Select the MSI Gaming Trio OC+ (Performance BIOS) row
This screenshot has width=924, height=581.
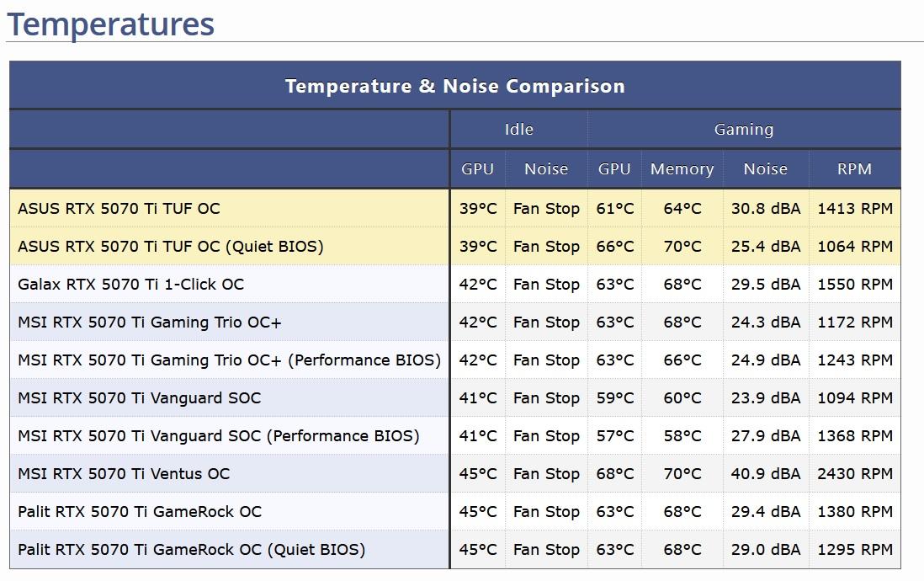pos(229,360)
